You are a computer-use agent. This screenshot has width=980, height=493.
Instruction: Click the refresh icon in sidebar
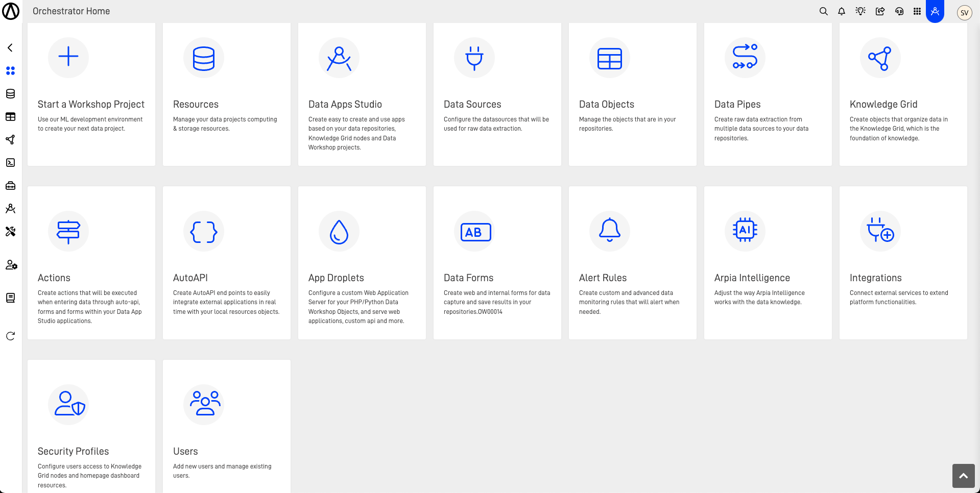point(10,336)
